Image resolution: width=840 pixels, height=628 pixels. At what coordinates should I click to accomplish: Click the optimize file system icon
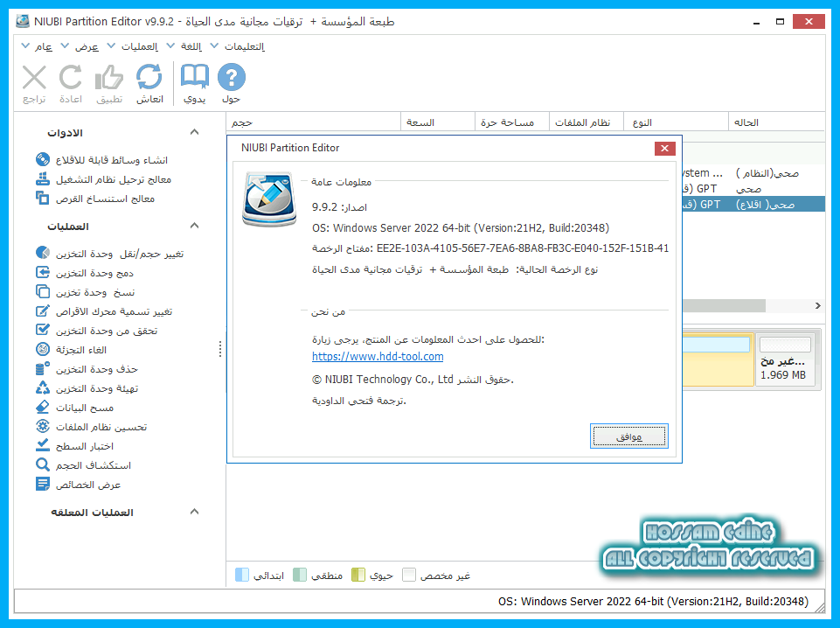click(43, 427)
